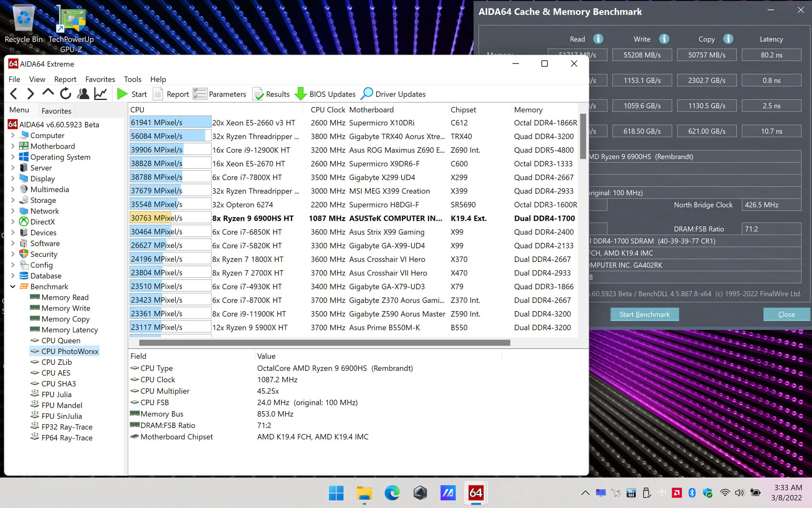812x508 pixels.
Task: Click the Write info icon in benchmark window
Action: click(x=664, y=39)
